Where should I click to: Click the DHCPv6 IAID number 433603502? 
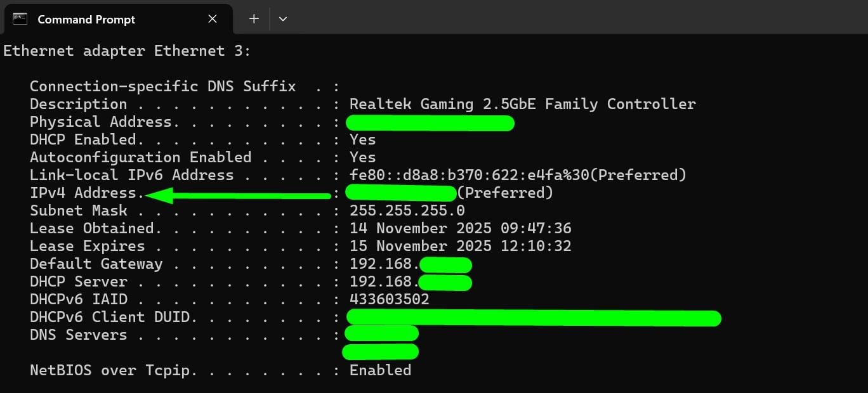tap(390, 299)
